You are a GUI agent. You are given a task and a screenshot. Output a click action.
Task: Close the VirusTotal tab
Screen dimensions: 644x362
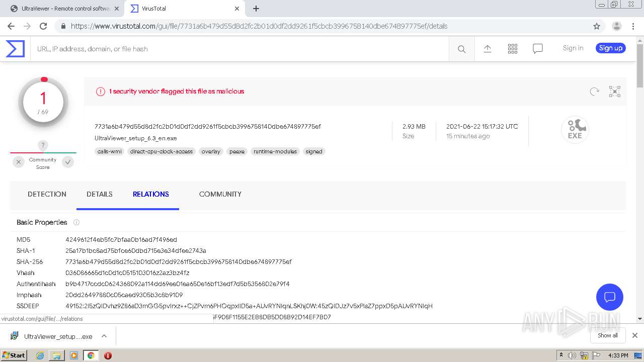[x=237, y=9]
